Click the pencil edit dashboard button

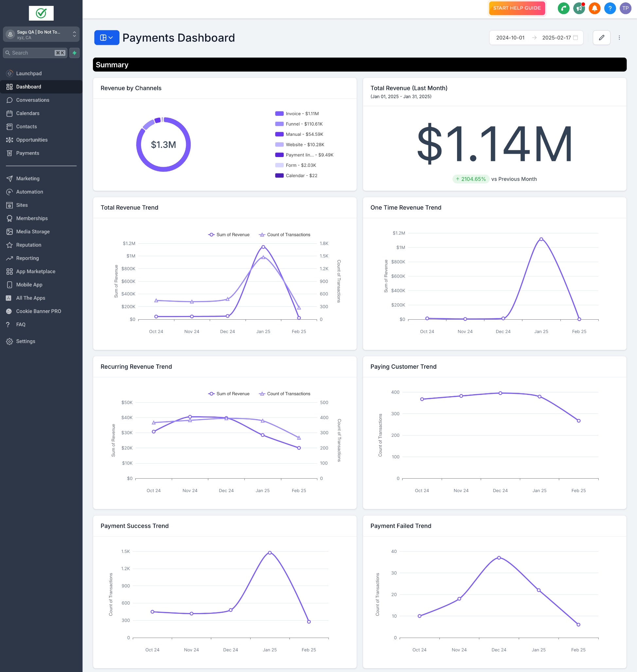point(601,38)
